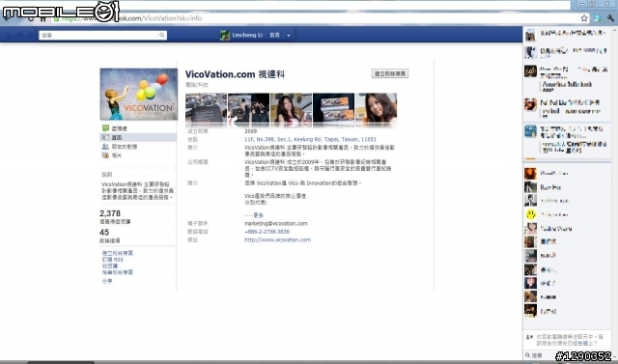Subscribe via the RSS link in sidebar
This screenshot has height=364, width=618.
pos(113,260)
